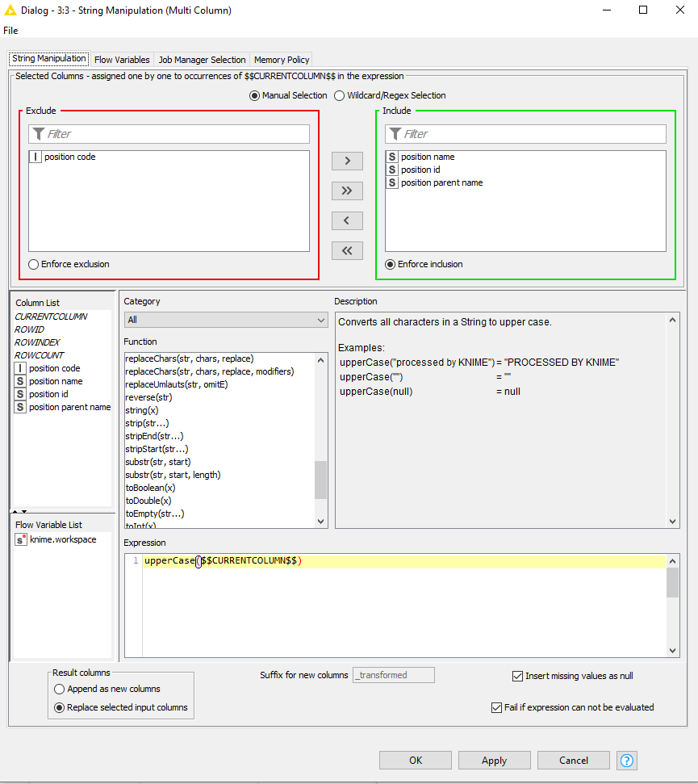Select ROWINDEX in Column List

pyautogui.click(x=37, y=343)
